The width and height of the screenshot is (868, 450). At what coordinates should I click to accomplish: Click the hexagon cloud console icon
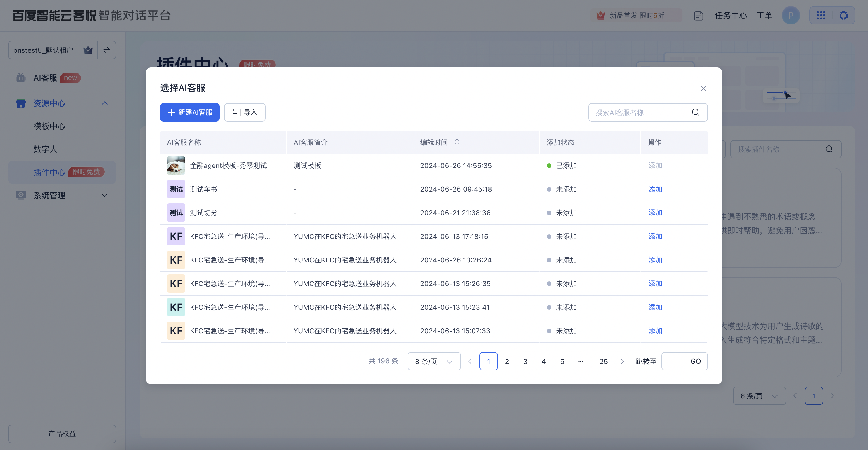pyautogui.click(x=843, y=16)
